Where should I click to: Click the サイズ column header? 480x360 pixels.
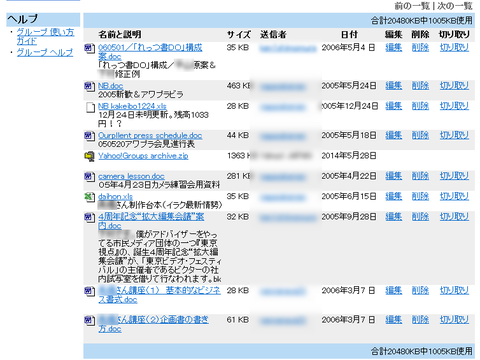coord(239,34)
